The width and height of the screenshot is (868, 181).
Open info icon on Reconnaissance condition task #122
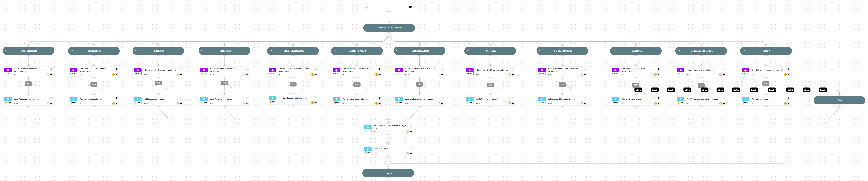pos(51,69)
